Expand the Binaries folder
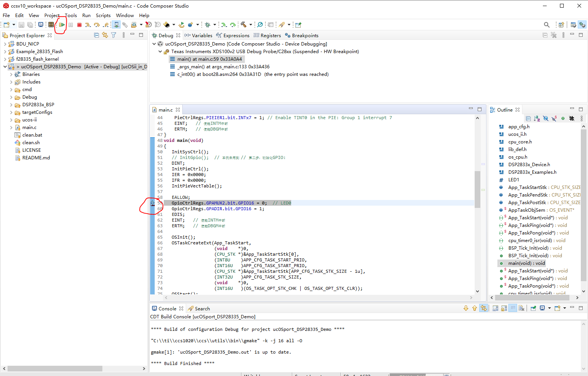This screenshot has height=376, width=588. 11,74
